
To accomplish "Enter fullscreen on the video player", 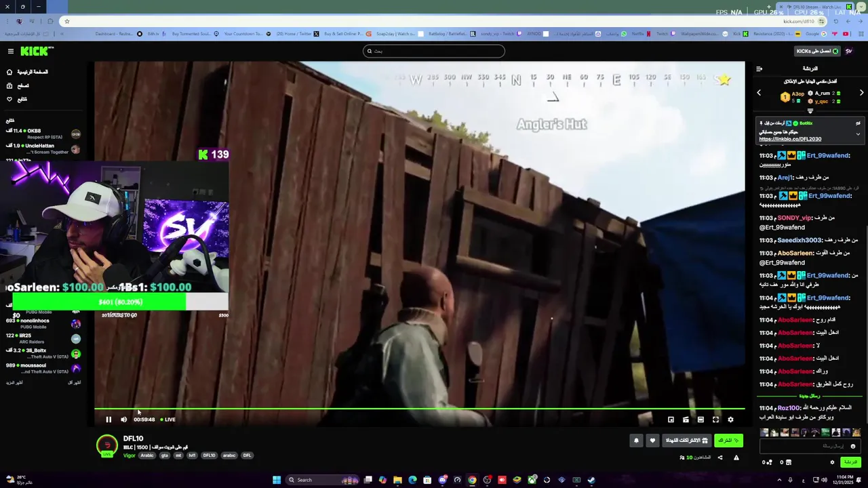I will [x=715, y=420].
